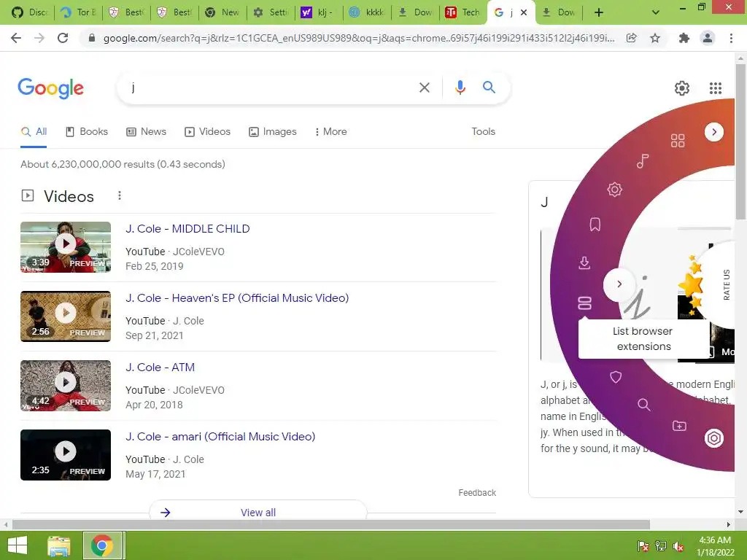
Task: Click the inner arrow button of circular menu
Action: coord(619,284)
